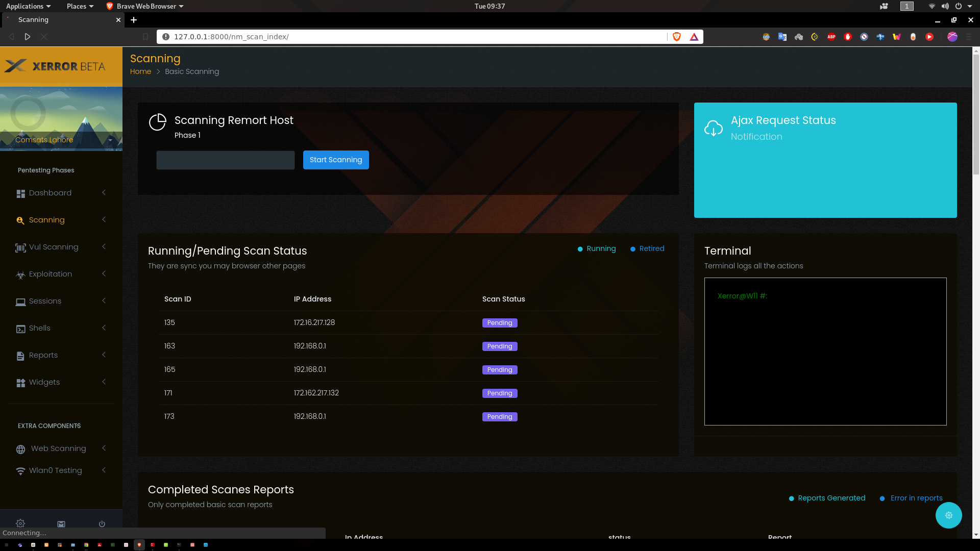This screenshot has width=980, height=551.
Task: Open the Sessions sidebar menu item
Action: coord(45,301)
